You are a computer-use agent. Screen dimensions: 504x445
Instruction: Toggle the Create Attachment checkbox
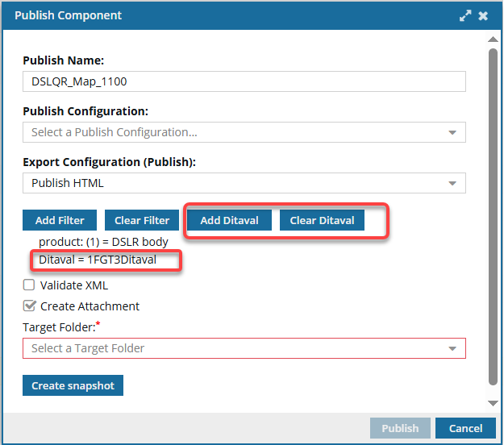[29, 306]
